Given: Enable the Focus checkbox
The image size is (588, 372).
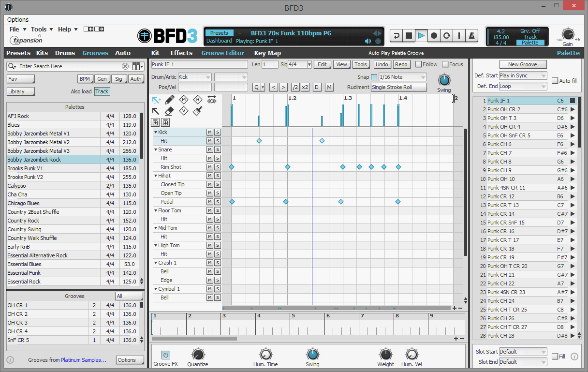Looking at the screenshot, I should 445,64.
